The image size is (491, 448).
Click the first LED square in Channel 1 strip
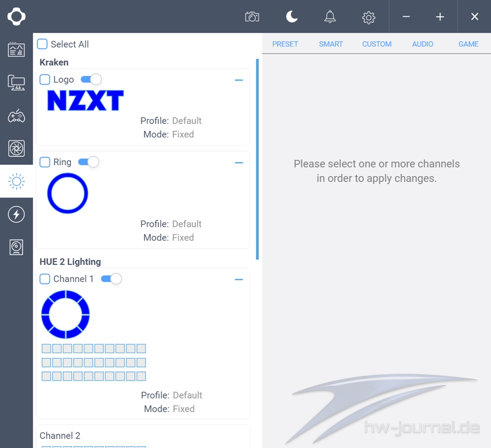(x=46, y=348)
